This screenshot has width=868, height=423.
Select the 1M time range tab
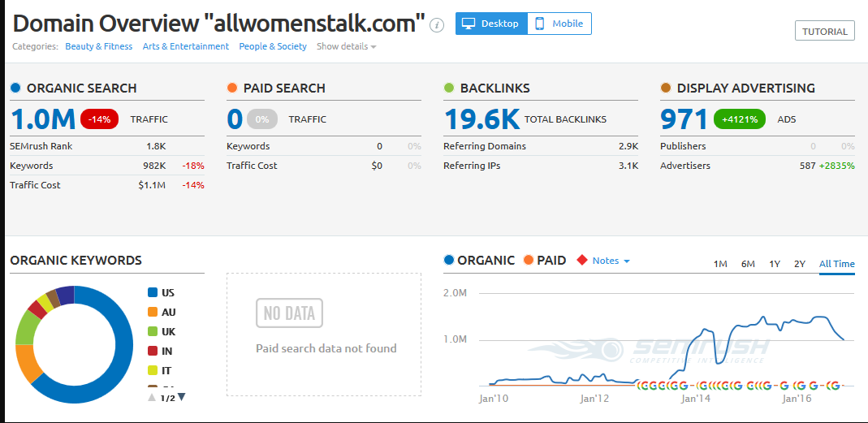tap(720, 264)
